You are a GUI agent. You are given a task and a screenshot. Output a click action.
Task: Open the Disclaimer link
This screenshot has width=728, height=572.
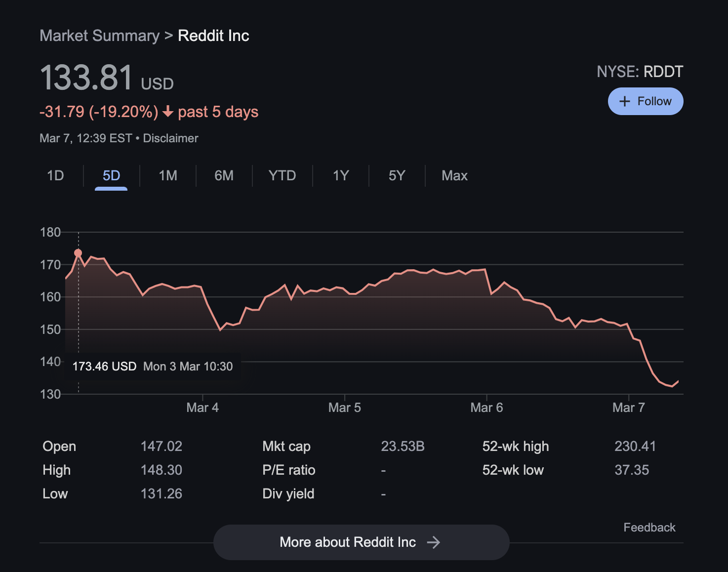click(170, 138)
